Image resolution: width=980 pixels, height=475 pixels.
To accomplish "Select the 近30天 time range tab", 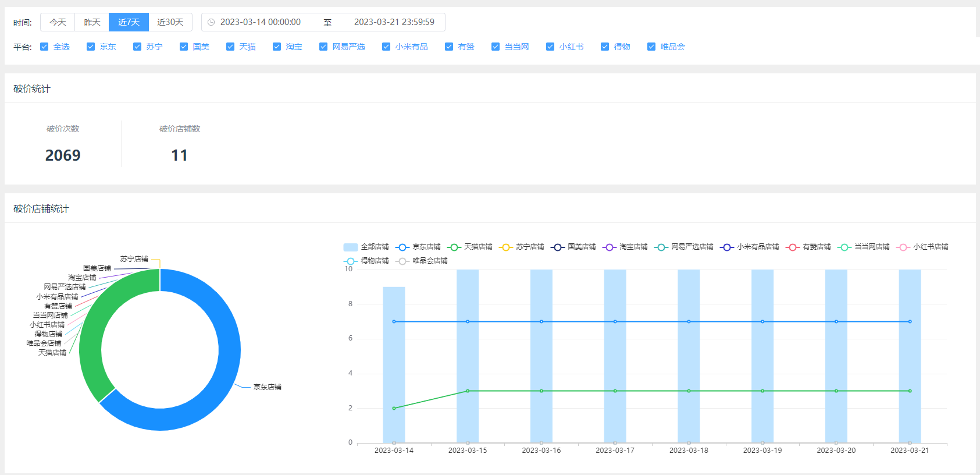I will point(170,22).
